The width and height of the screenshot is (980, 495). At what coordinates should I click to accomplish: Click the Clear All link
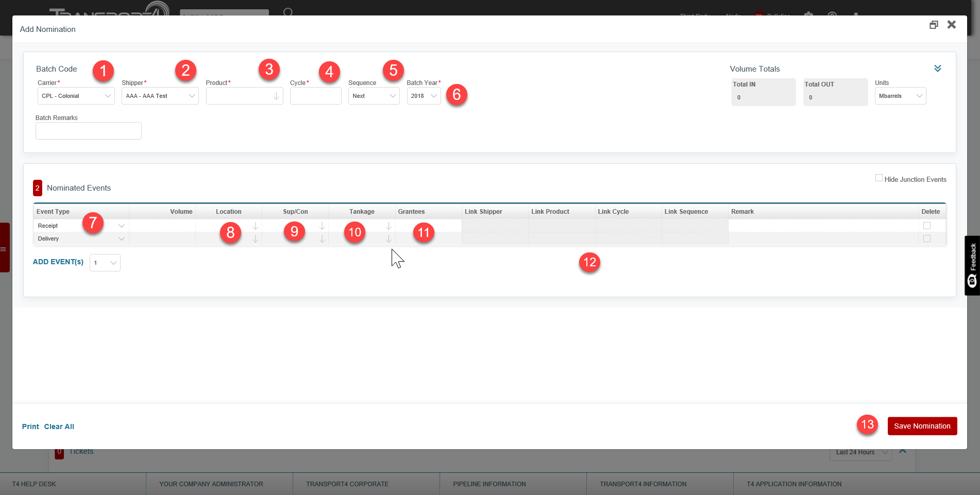(x=59, y=426)
